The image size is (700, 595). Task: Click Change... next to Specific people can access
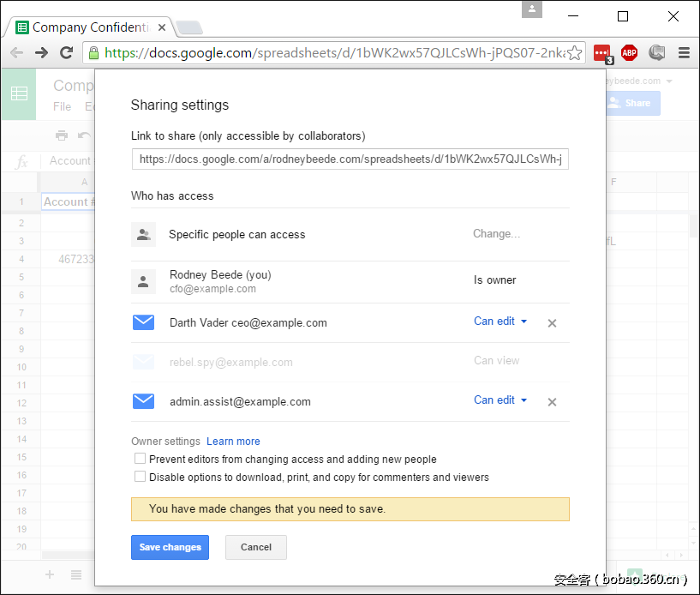[x=496, y=234]
